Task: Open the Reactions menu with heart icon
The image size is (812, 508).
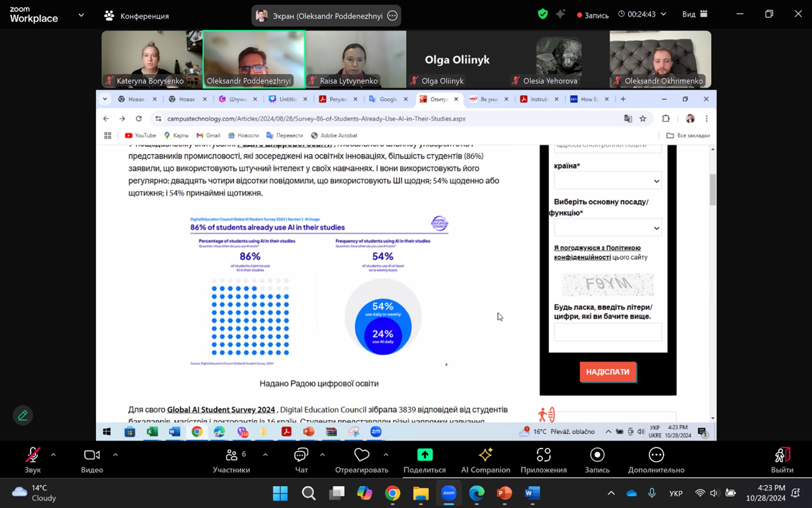Action: click(361, 460)
